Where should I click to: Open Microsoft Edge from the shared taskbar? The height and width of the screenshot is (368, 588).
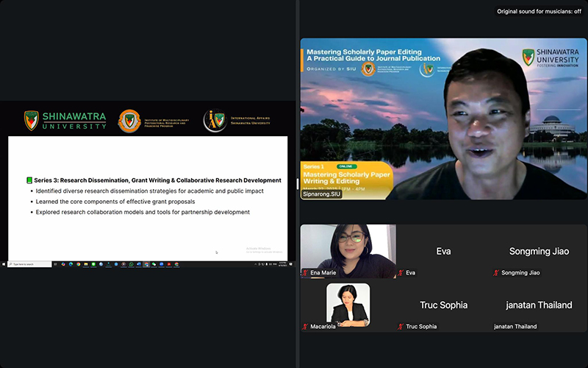point(71,264)
